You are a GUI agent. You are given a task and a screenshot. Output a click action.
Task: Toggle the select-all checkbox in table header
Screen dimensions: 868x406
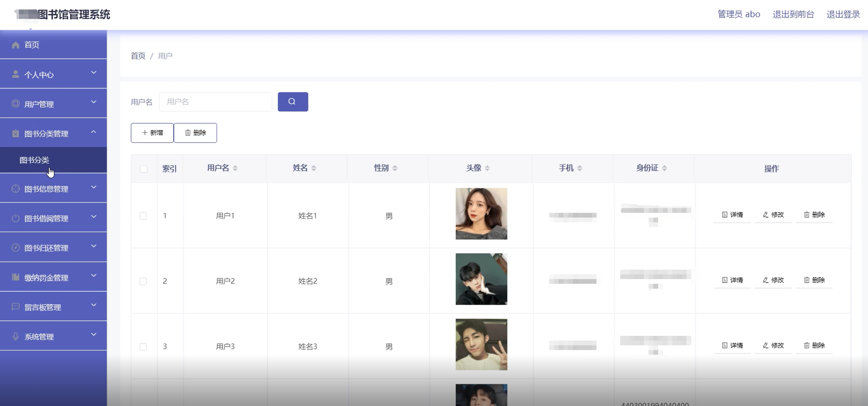click(144, 168)
